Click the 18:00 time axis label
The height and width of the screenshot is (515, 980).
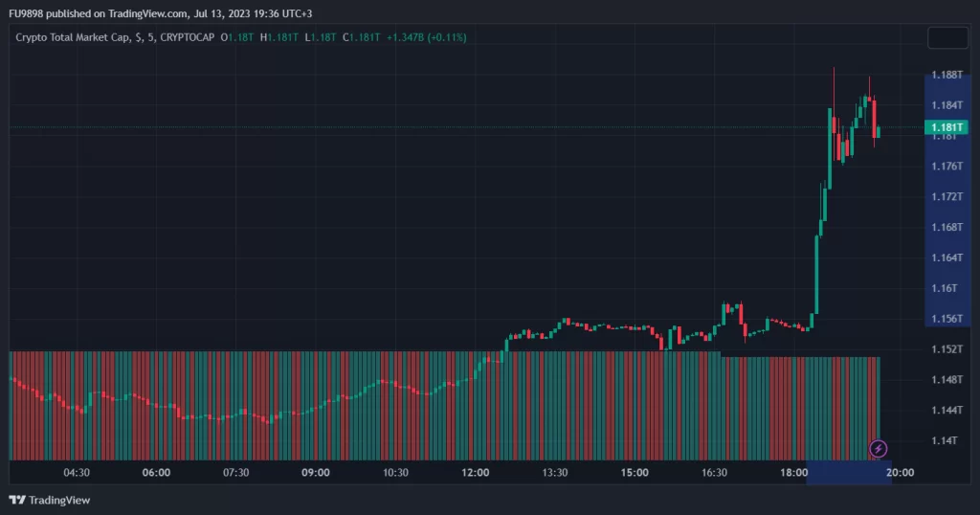point(794,472)
